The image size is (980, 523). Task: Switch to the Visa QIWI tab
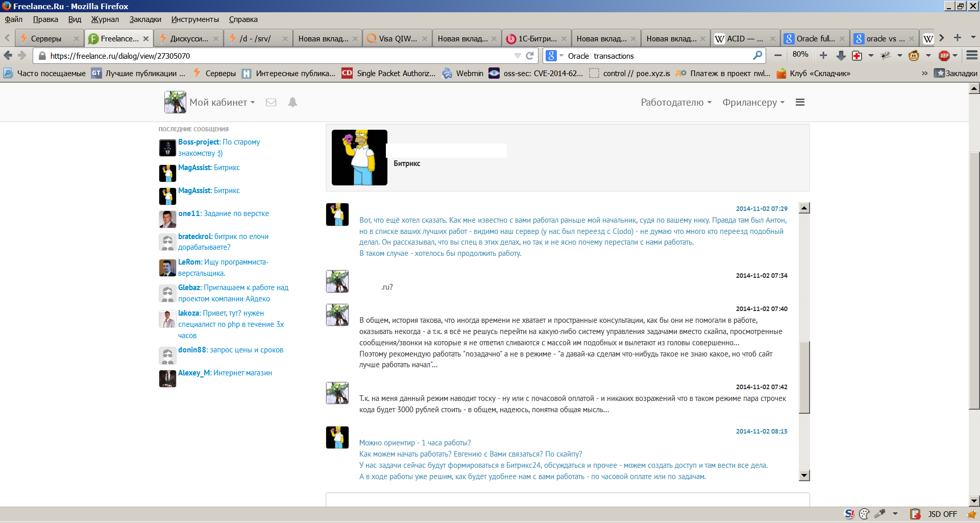click(398, 38)
